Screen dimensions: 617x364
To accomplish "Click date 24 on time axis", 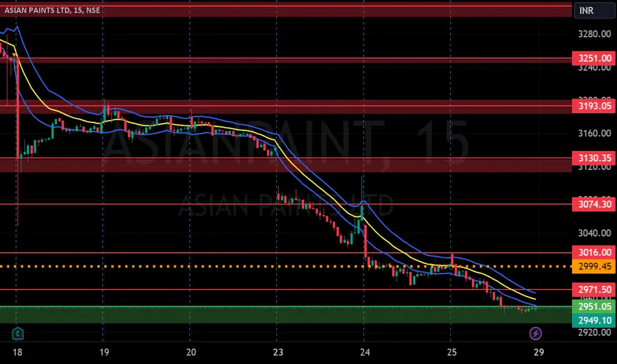I will click(x=365, y=352).
